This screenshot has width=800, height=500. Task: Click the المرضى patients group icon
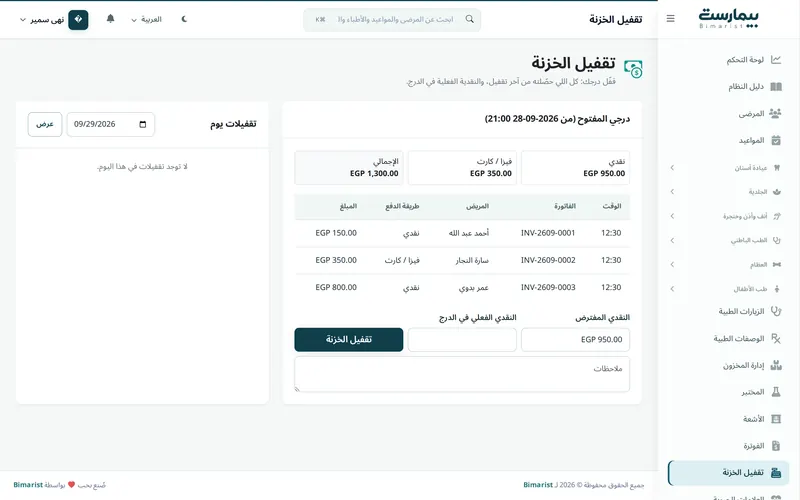coord(776,113)
